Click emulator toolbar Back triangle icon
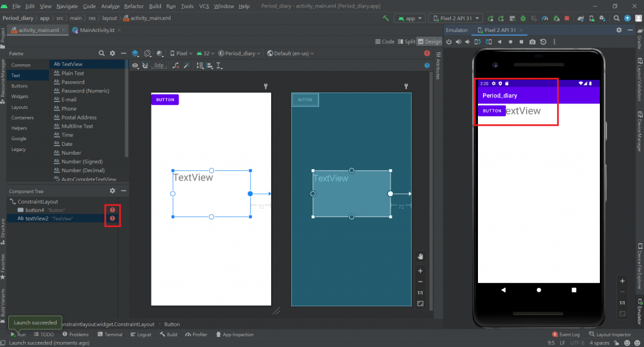This screenshot has height=347, width=644. pos(499,42)
